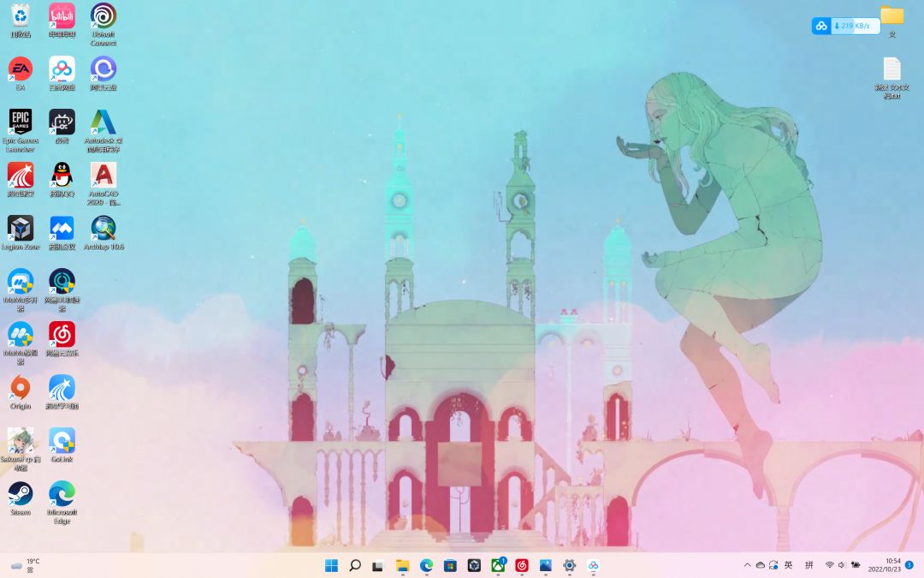Select the blue shooting-star study app shortcut

click(x=62, y=392)
